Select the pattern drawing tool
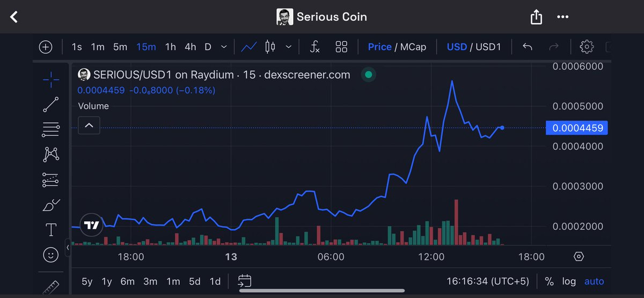Viewport: 644px width, 298px height. tap(51, 155)
